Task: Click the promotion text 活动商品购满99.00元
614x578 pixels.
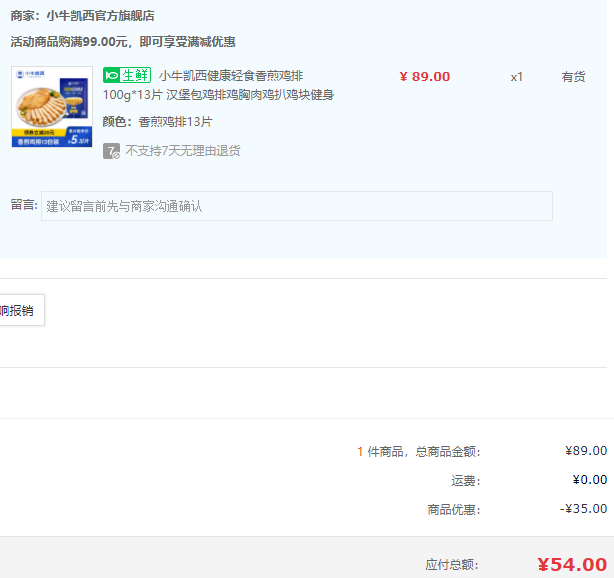Action: (69, 42)
